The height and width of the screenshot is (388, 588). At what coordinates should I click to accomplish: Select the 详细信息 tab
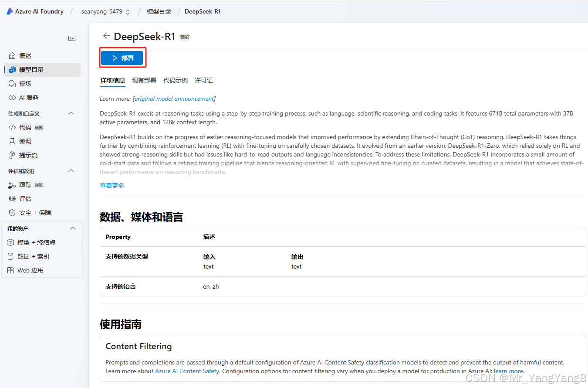113,80
